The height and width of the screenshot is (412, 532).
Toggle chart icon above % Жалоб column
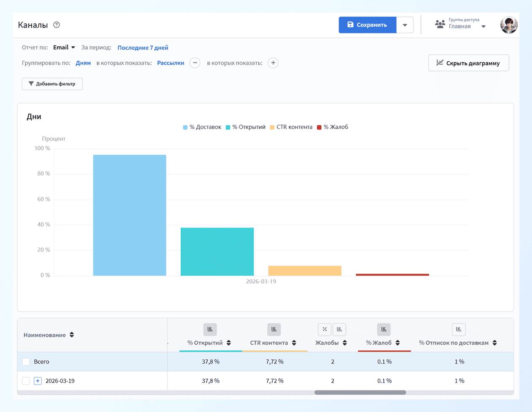(384, 329)
